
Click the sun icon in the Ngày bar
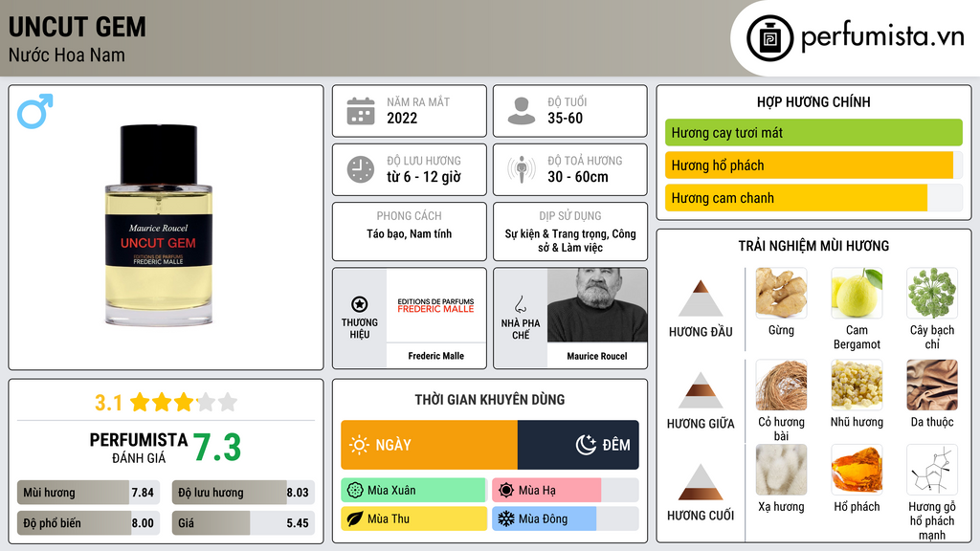tap(359, 445)
